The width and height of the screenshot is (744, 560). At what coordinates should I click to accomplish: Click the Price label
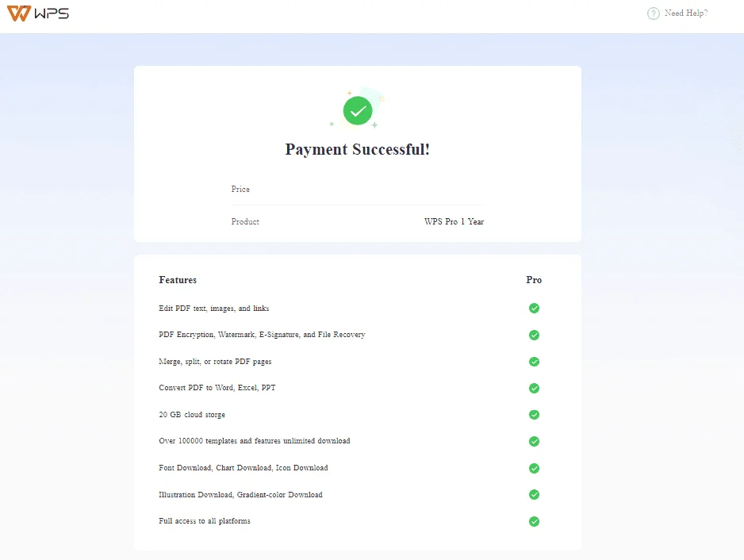pyautogui.click(x=240, y=189)
